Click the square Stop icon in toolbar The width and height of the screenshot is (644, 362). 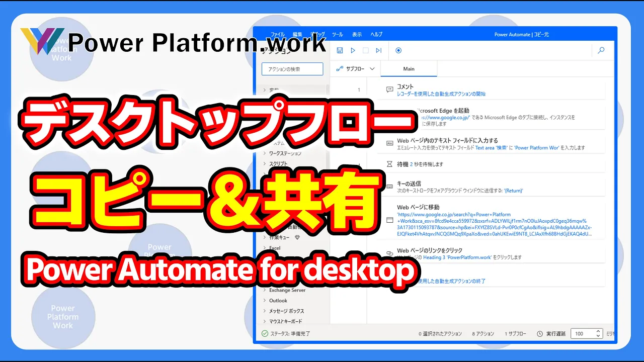[366, 50]
